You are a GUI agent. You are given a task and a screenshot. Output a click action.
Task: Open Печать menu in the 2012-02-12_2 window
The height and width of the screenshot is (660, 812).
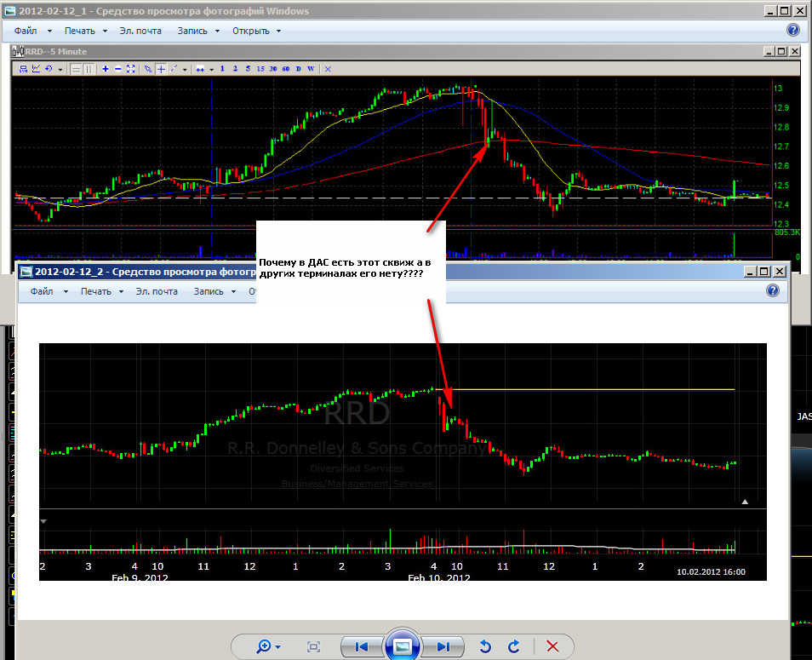(x=102, y=291)
